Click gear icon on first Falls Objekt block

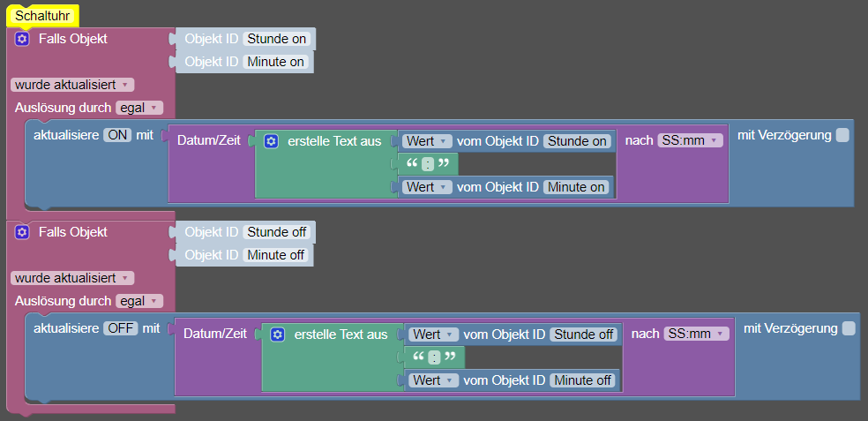click(x=22, y=39)
